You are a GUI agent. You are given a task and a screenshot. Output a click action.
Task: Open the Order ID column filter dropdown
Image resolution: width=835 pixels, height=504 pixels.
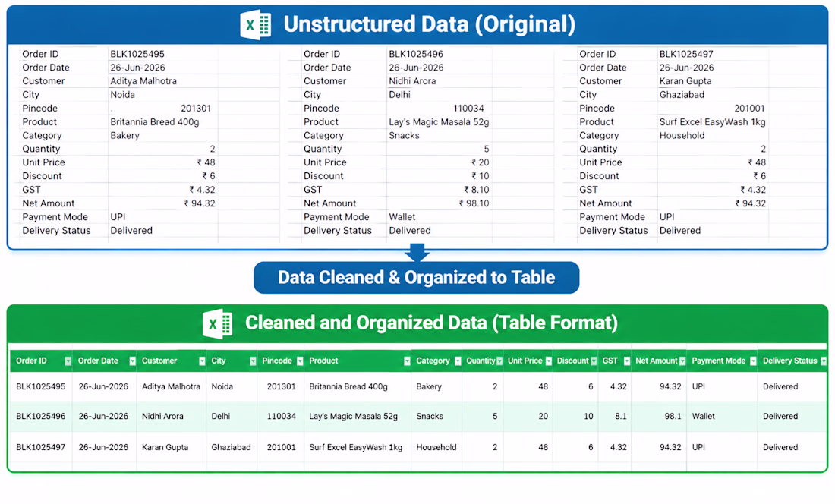[x=68, y=361]
